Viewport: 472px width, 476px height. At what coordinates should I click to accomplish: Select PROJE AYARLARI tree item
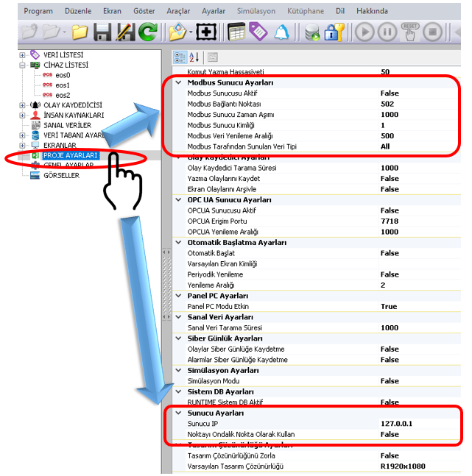[70, 155]
